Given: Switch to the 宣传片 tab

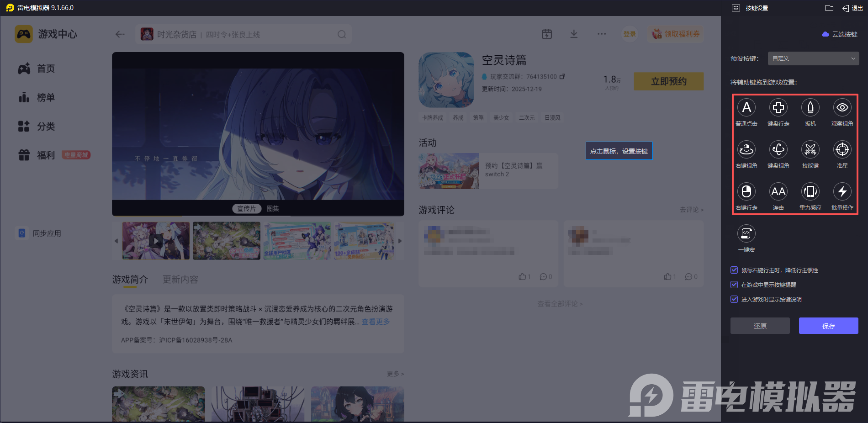Looking at the screenshot, I should [x=247, y=208].
